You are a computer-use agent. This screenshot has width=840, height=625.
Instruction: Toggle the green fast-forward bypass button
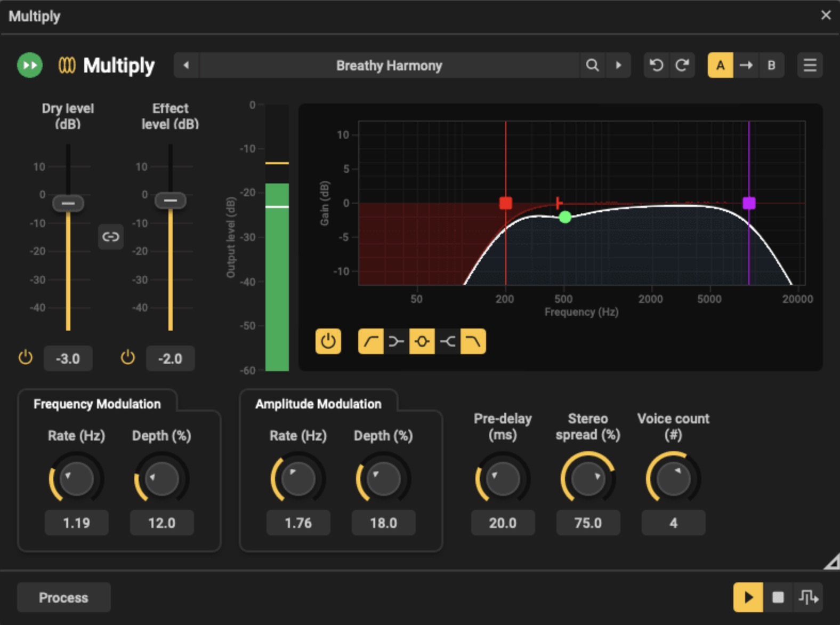pos(30,66)
